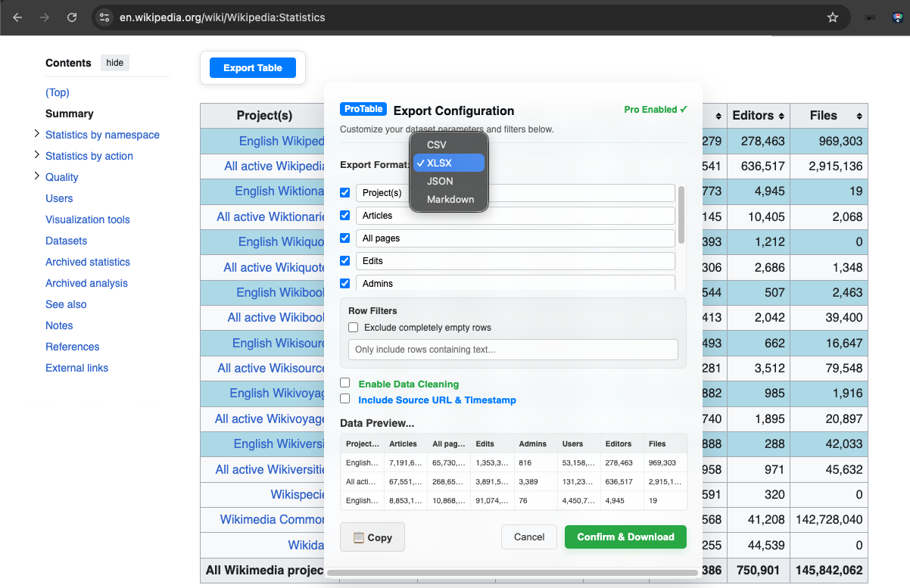Sort table by the Files column arrows

(859, 116)
